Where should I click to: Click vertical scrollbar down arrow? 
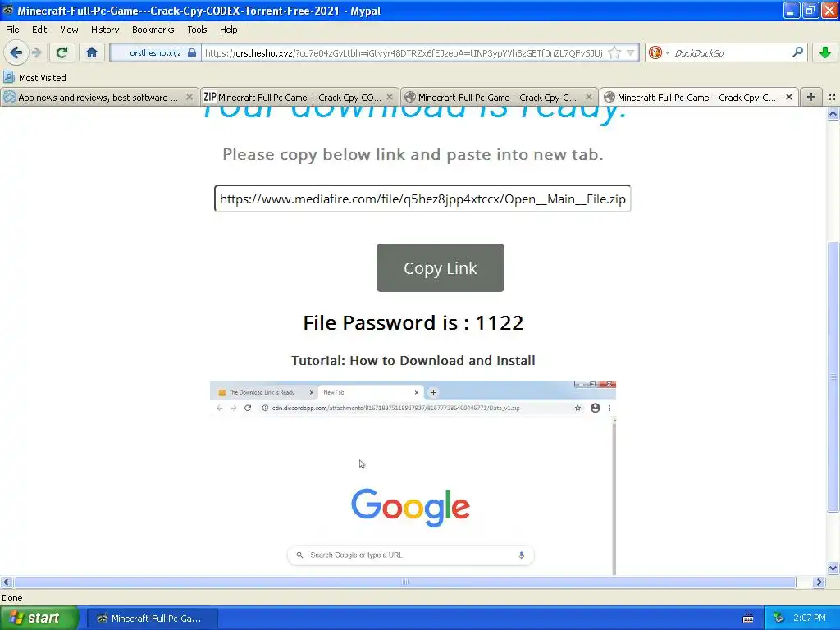click(833, 568)
